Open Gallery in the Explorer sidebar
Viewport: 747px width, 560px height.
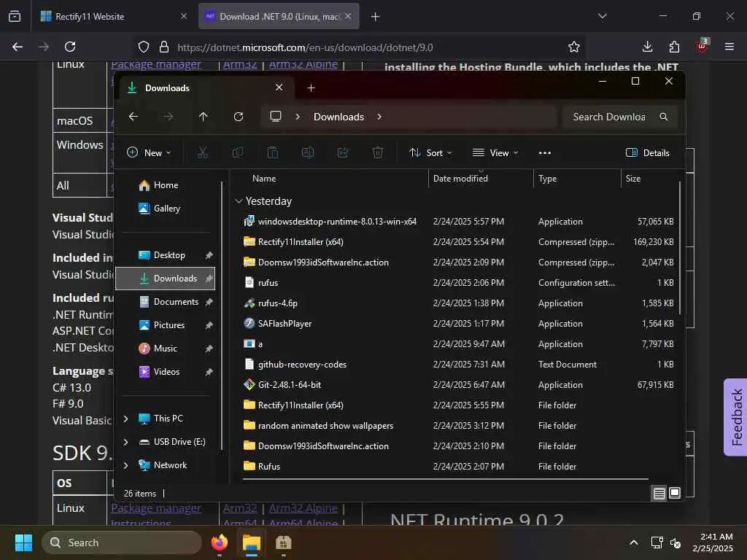167,208
